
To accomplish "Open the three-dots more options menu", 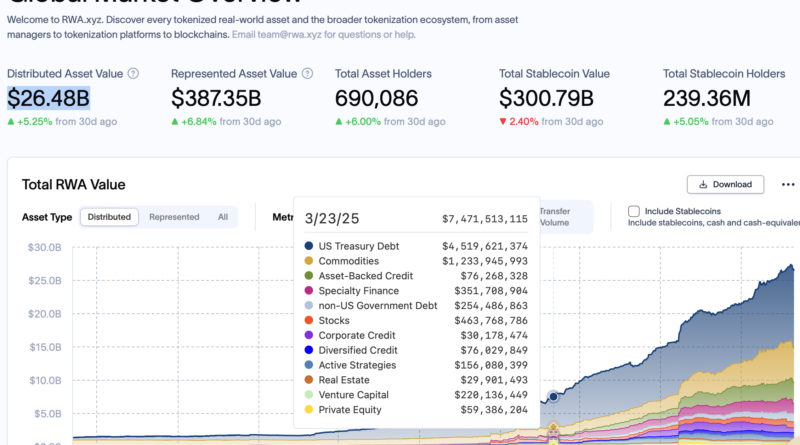I will (x=788, y=185).
